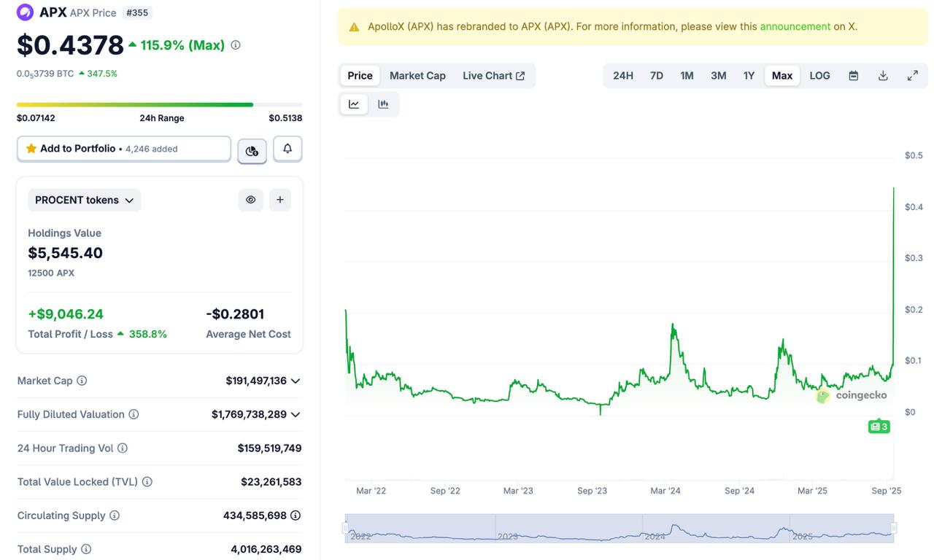Expand chart to fullscreen icon

913,76
